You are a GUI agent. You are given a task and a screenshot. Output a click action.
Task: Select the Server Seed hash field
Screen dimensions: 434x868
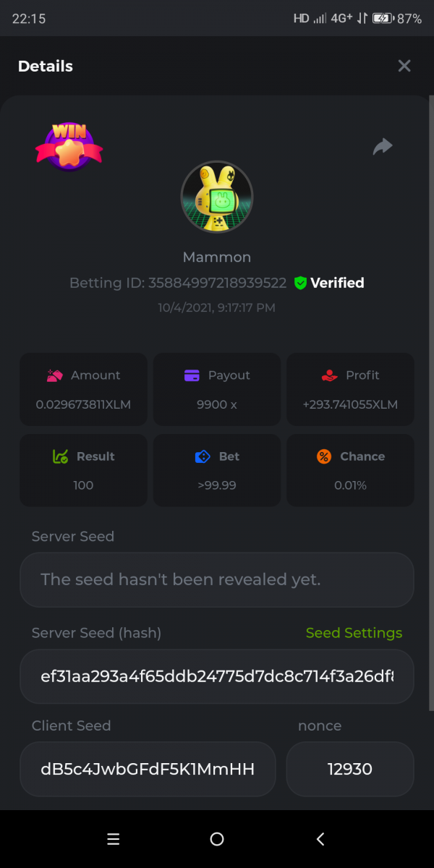(217, 676)
